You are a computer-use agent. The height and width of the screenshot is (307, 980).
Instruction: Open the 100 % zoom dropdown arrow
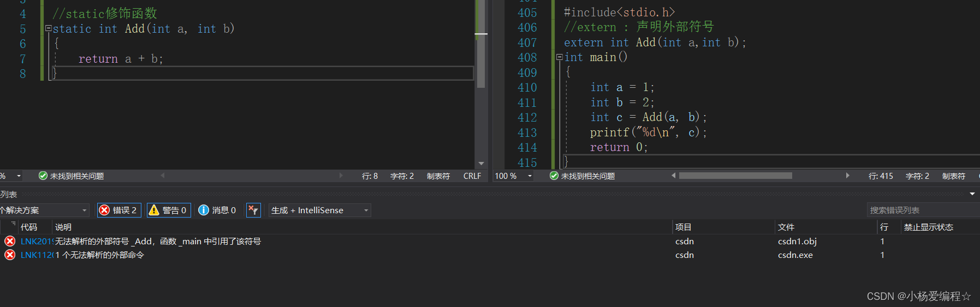(529, 176)
